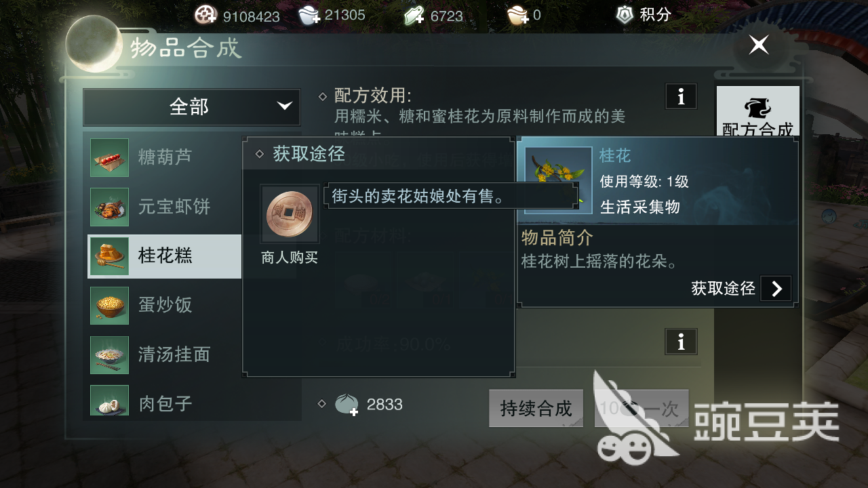This screenshot has width=868, height=488.
Task: Click the copper coin merchant purchase icon
Action: [290, 214]
